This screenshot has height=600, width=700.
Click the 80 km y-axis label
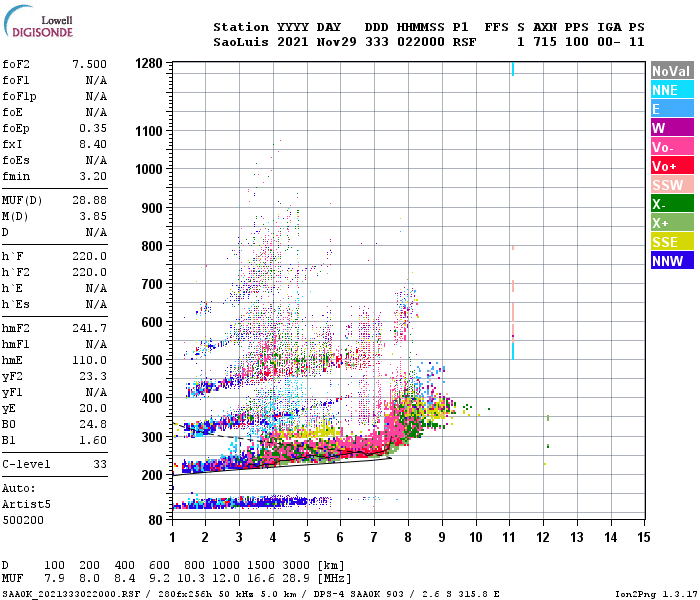(155, 520)
